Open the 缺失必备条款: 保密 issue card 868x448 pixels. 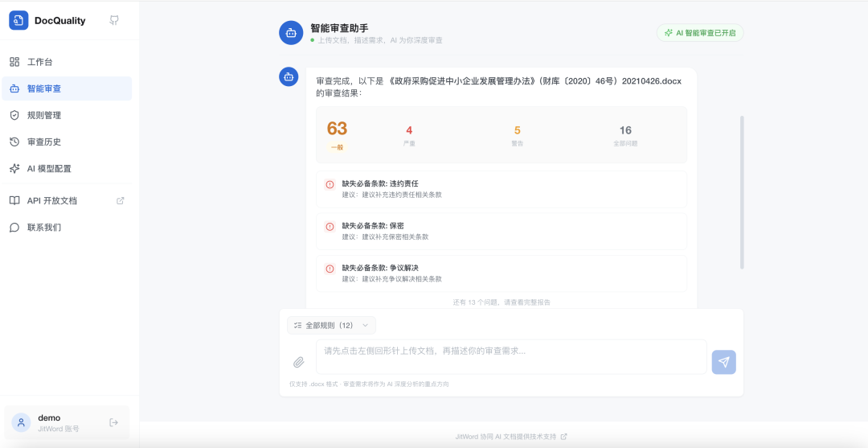pos(502,232)
